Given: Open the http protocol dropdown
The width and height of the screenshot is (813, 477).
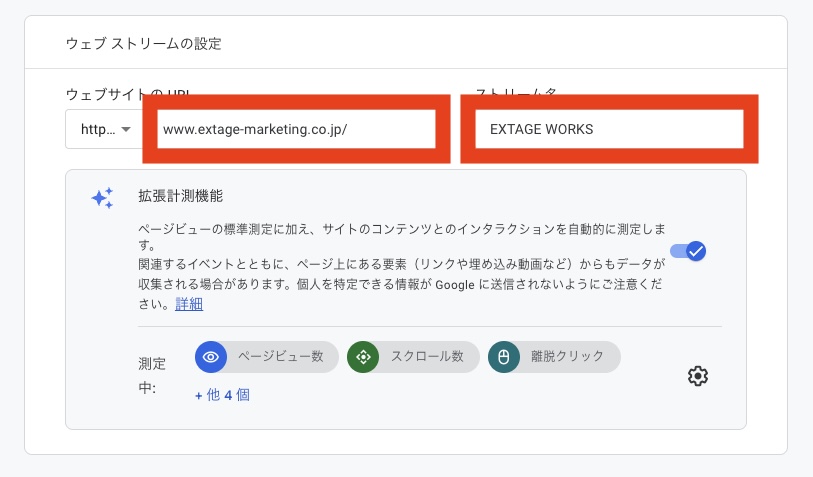Looking at the screenshot, I should 105,129.
